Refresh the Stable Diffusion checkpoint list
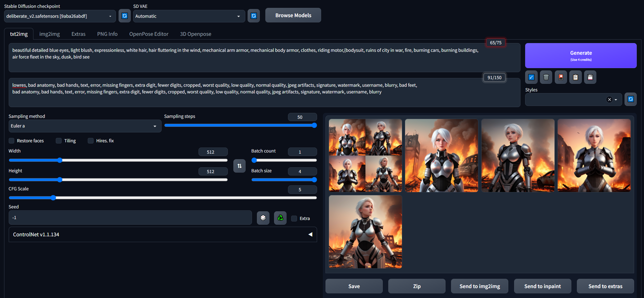Screen dimensions: 644x298 (124, 16)
